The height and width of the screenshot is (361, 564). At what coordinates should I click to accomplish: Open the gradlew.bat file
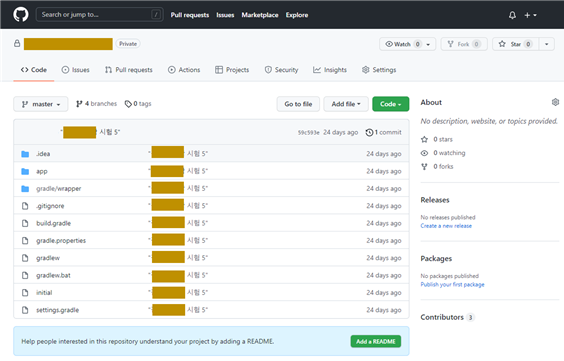click(53, 275)
